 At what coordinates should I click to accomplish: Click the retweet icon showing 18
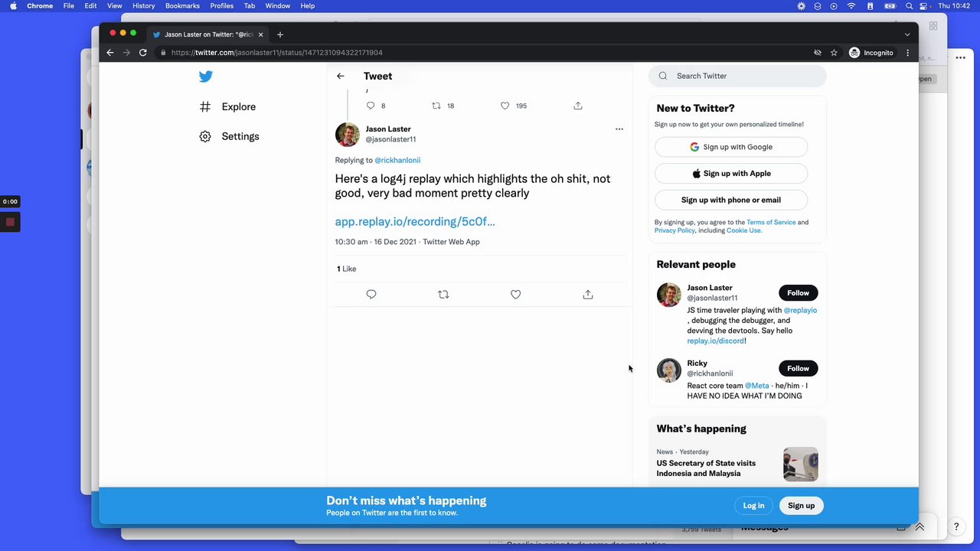436,106
